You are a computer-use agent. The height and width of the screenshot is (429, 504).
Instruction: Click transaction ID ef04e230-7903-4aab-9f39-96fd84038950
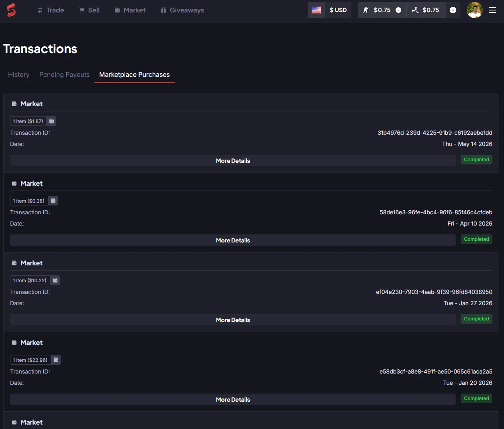pyautogui.click(x=434, y=292)
